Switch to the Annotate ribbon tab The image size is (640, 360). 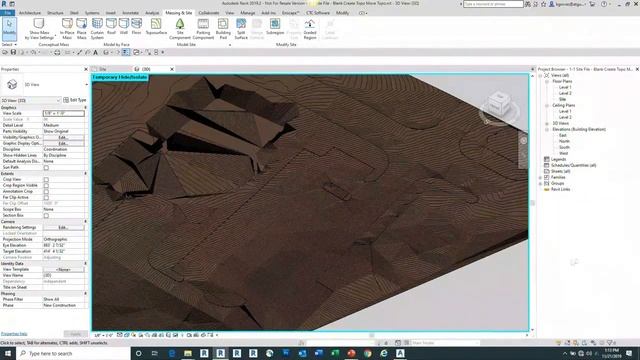coord(131,13)
